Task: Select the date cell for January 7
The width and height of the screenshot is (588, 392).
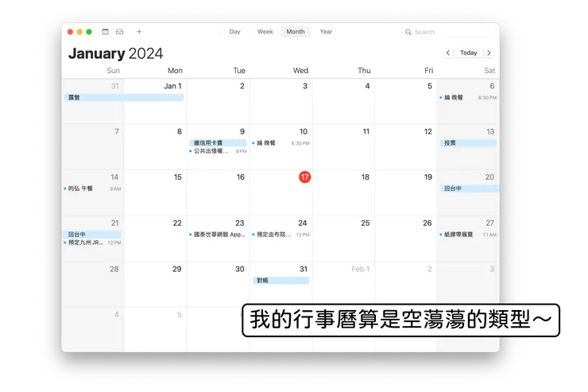Action: 93,146
